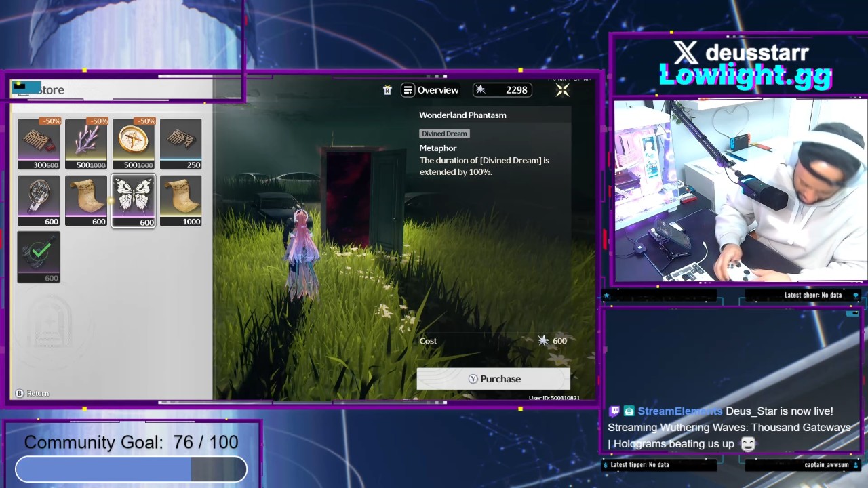This screenshot has height=488, width=868.
Task: Select the scroll item priced 600
Action: point(86,201)
